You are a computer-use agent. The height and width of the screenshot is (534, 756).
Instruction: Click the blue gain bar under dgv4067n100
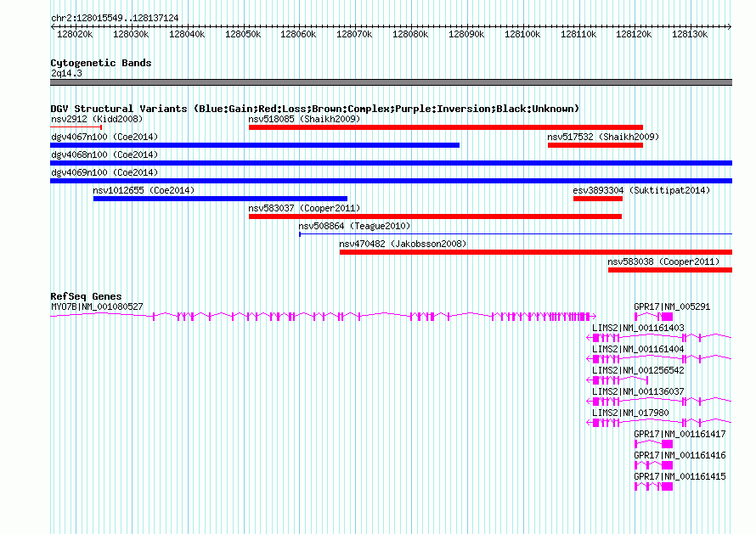tap(255, 145)
